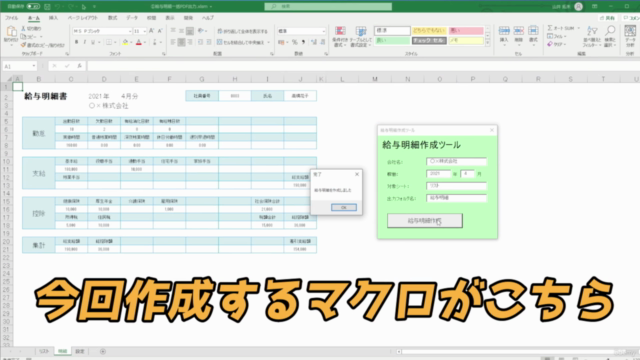This screenshot has height=360, width=640.
Task: Click the Accounting currency format icon
Action: coord(282,42)
